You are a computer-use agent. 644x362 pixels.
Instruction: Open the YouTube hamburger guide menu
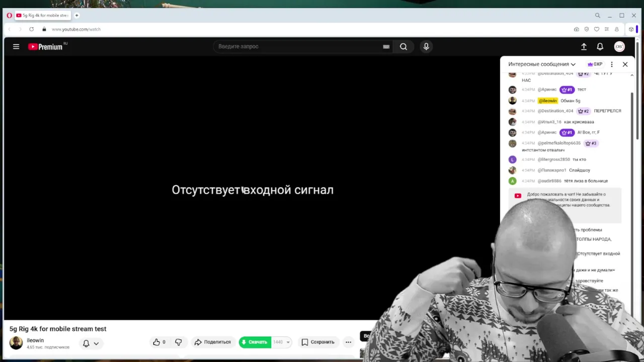click(x=16, y=47)
